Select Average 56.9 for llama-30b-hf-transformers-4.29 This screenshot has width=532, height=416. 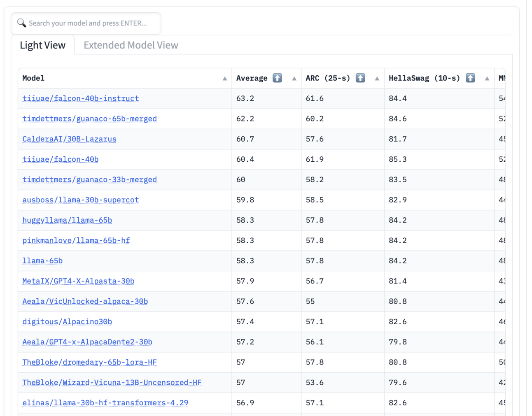[x=245, y=402]
